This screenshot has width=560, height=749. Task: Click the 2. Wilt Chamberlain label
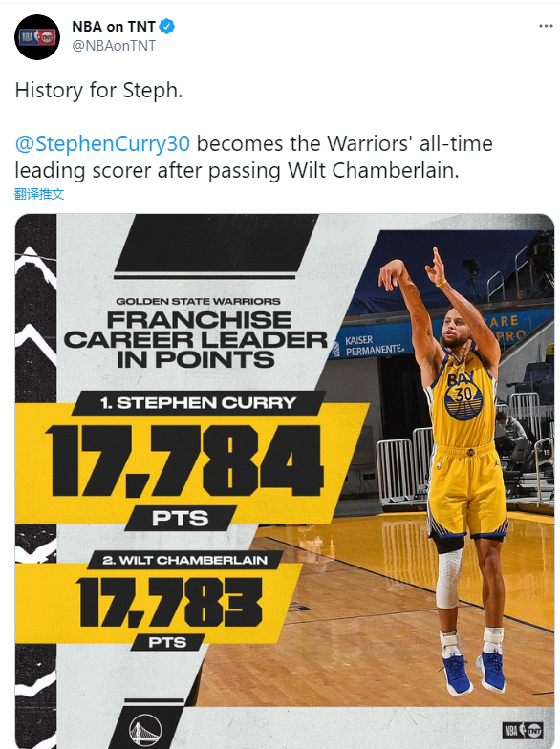click(185, 560)
